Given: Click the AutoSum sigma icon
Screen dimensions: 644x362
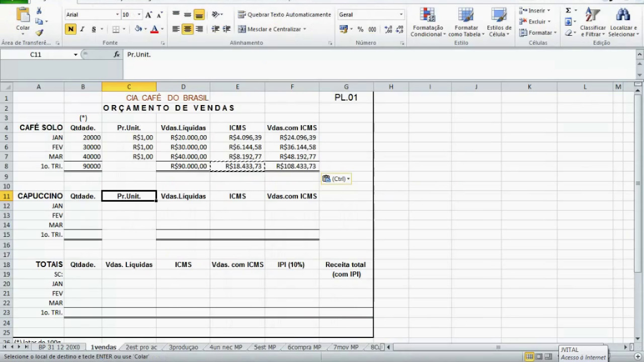Looking at the screenshot, I should tap(568, 11).
